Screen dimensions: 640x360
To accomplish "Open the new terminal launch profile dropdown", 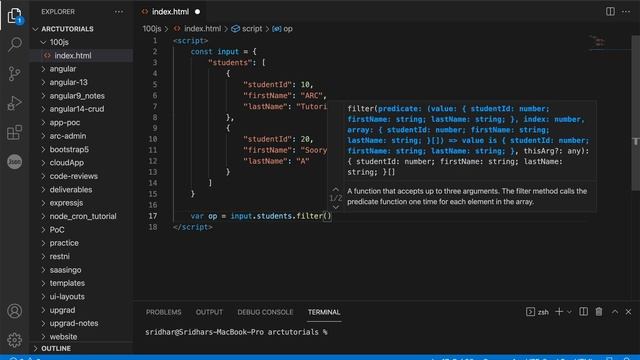I will coord(569,312).
